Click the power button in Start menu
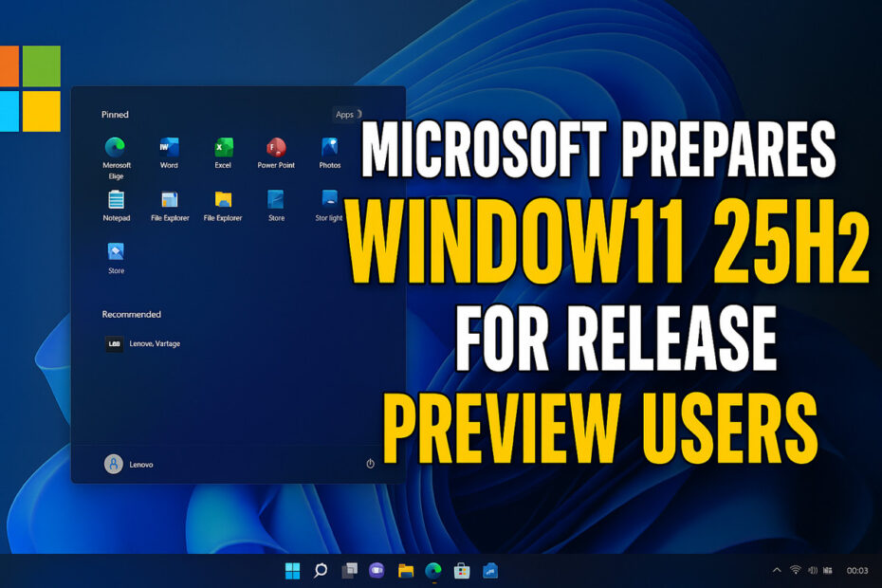 (x=370, y=464)
